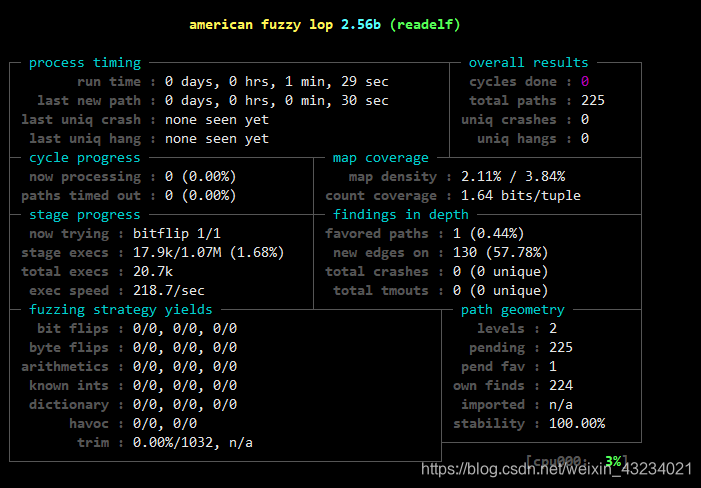Select own finds value 224

pos(561,386)
